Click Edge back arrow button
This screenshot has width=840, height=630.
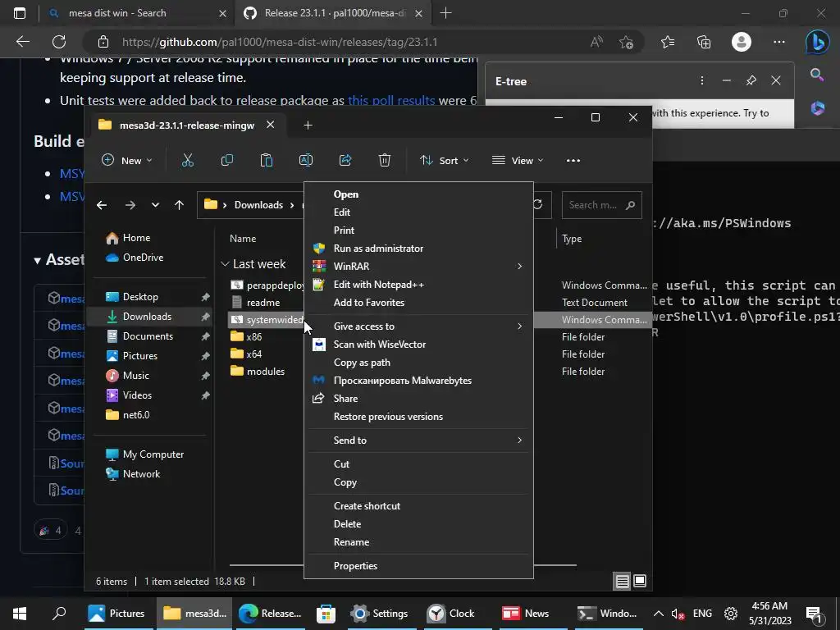(x=22, y=42)
